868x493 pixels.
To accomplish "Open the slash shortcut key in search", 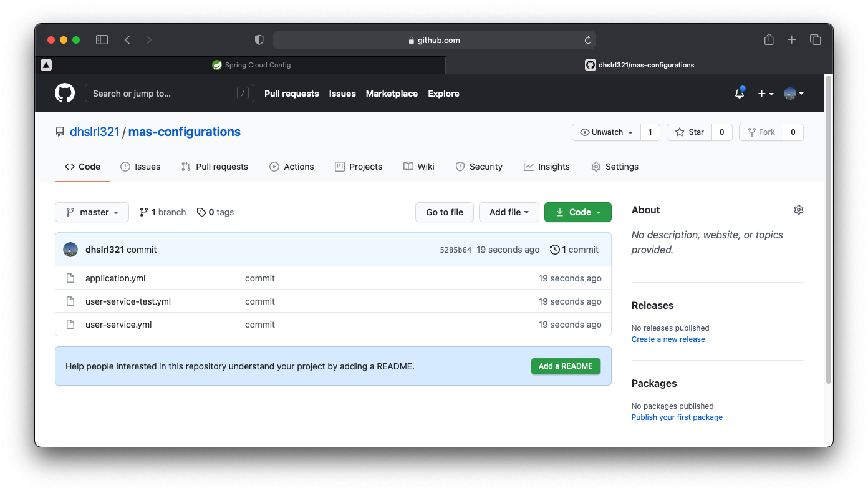I will [x=243, y=94].
